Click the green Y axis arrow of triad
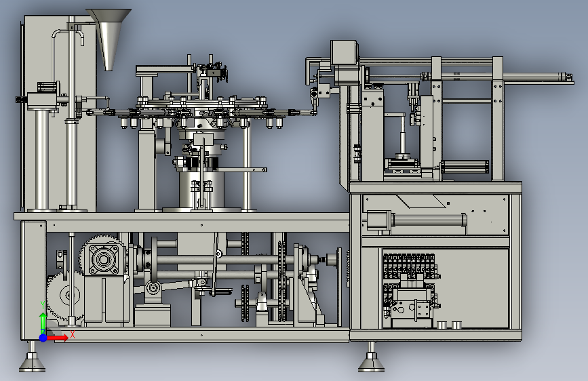The image size is (588, 381). click(43, 322)
